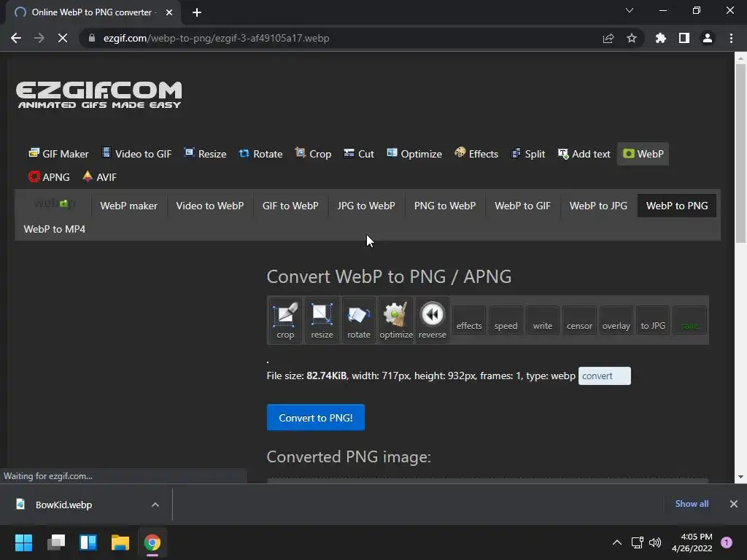
Task: Open the Resize tool in top menu
Action: [x=205, y=154]
